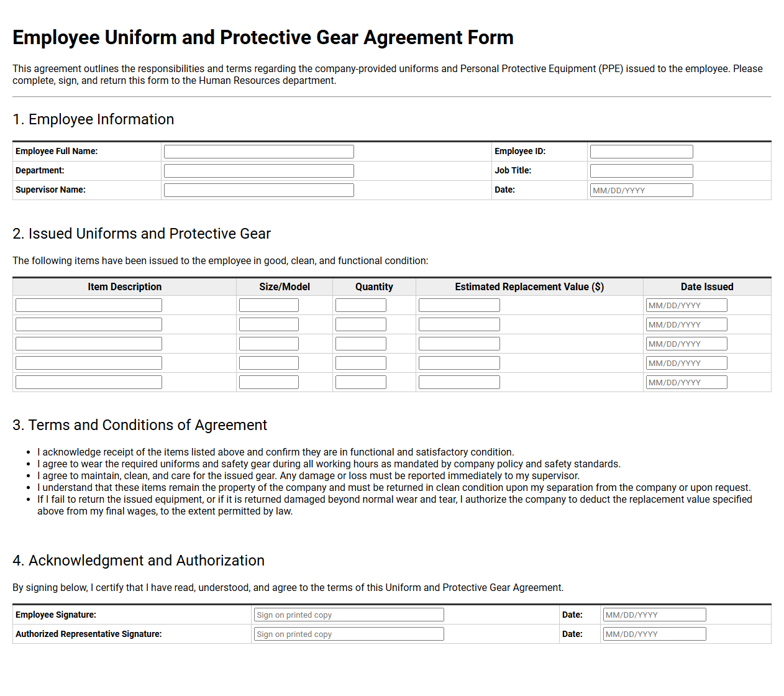Click the 'Date Issued' column header
784x696 pixels.
pos(707,286)
